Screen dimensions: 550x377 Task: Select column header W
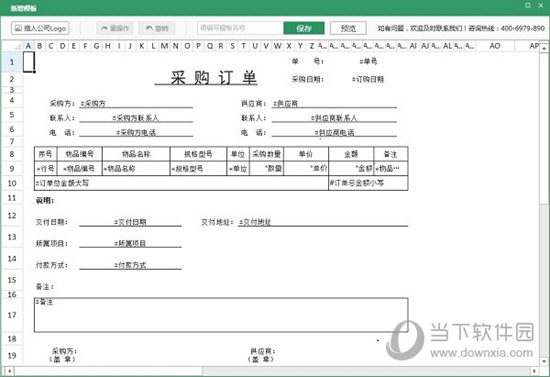277,46
